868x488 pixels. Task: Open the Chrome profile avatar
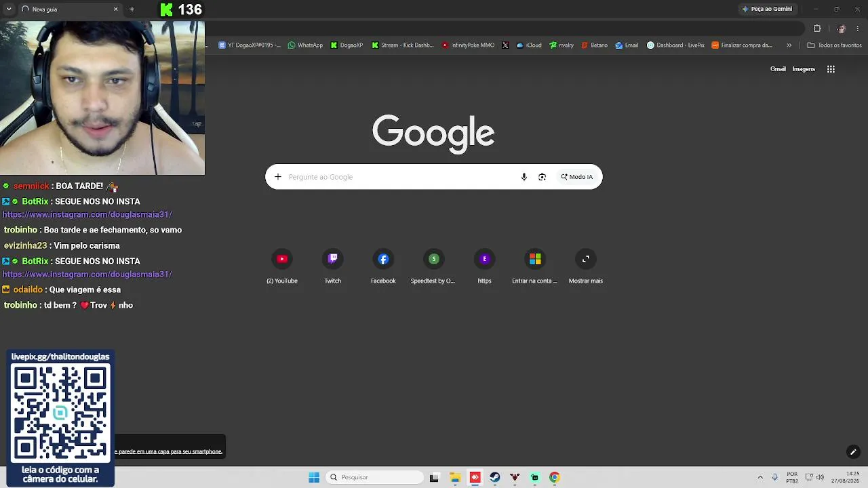point(842,28)
